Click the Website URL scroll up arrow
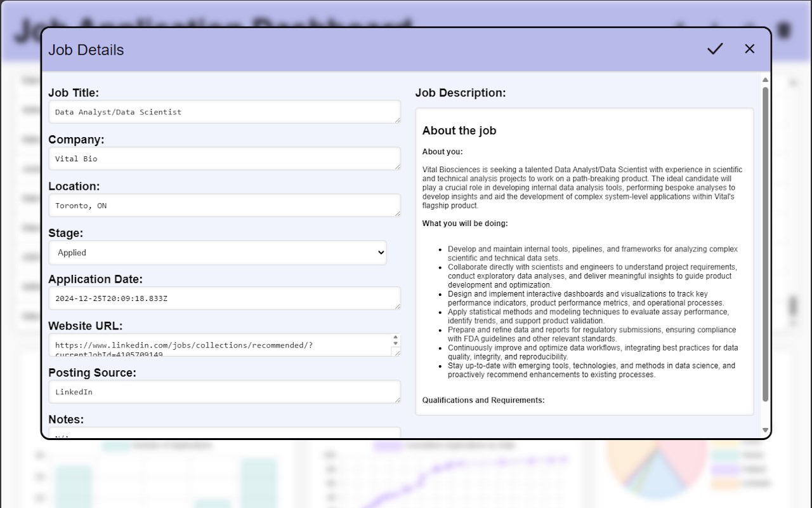This screenshot has width=812, height=508. pos(396,338)
